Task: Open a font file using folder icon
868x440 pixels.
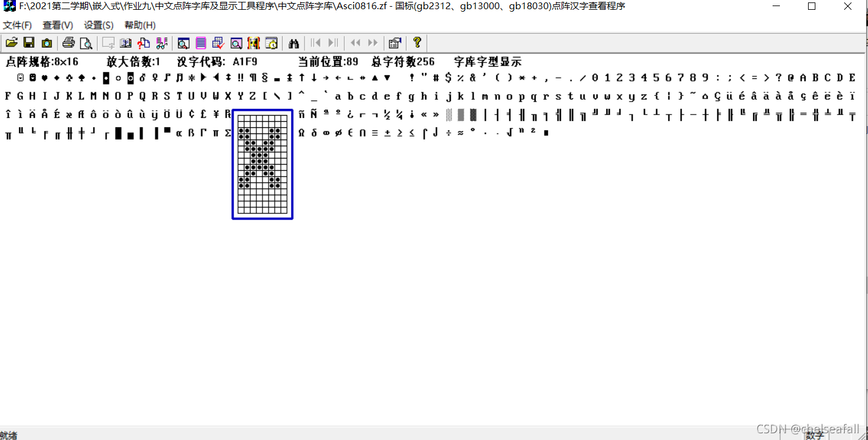Action: point(12,43)
